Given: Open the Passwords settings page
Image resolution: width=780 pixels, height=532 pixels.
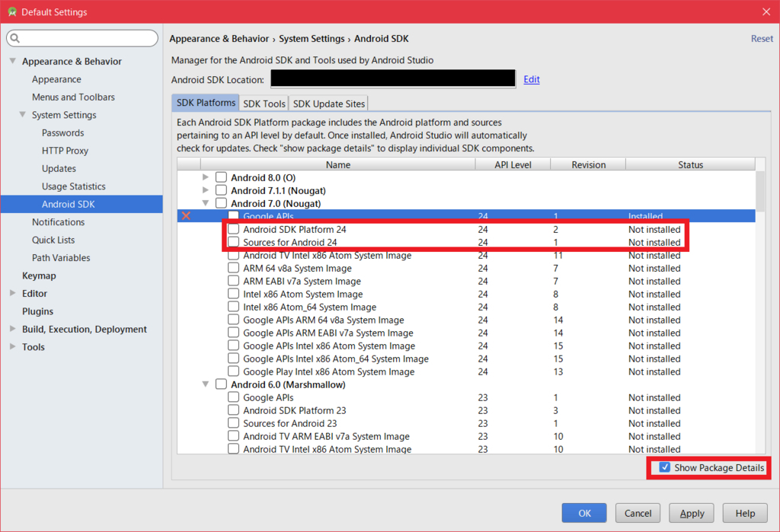Looking at the screenshot, I should click(x=63, y=132).
